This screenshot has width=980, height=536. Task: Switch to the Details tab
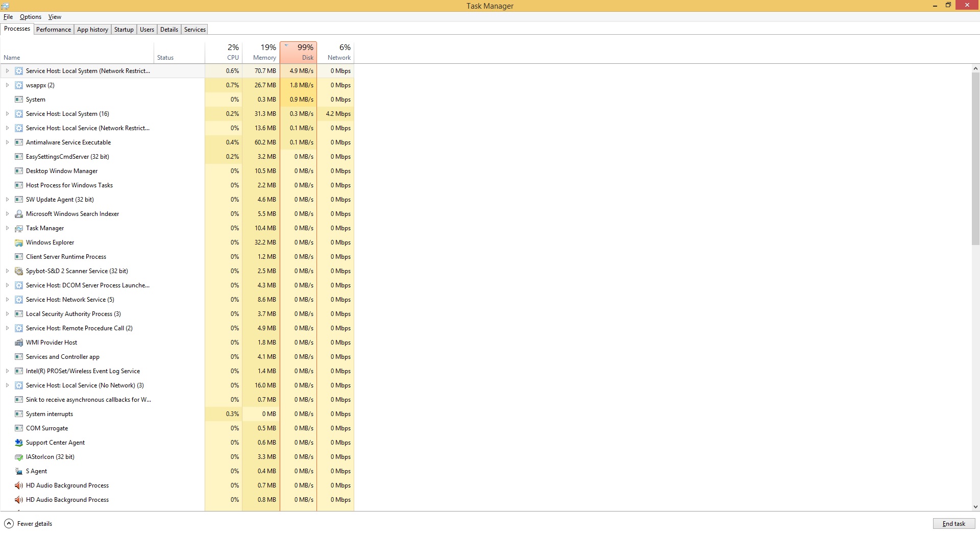pyautogui.click(x=169, y=30)
